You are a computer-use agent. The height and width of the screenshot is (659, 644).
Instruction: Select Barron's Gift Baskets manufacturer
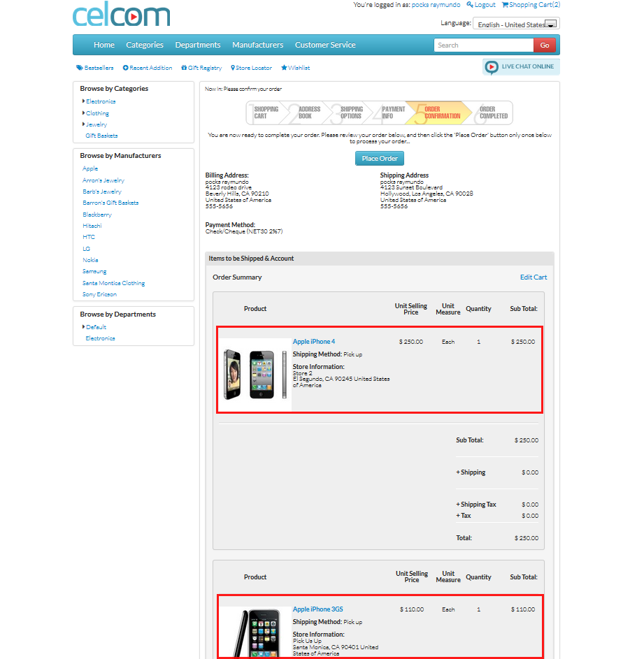point(110,203)
